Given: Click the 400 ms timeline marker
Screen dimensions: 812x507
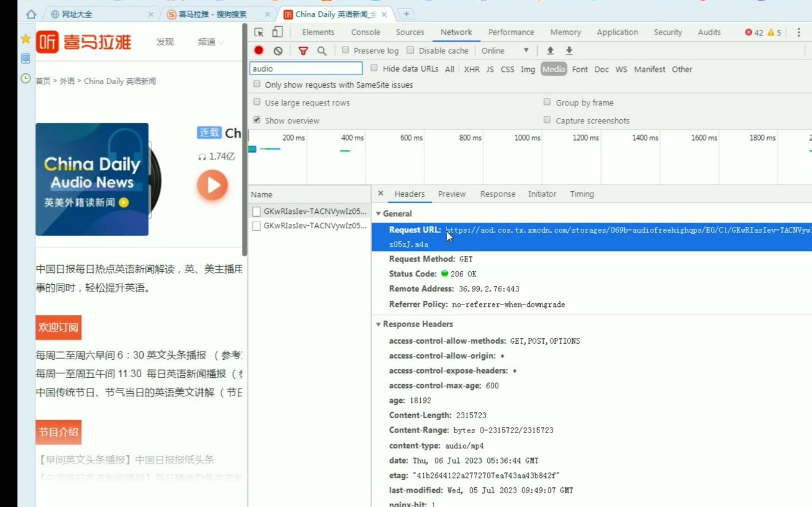Looking at the screenshot, I should tap(352, 138).
